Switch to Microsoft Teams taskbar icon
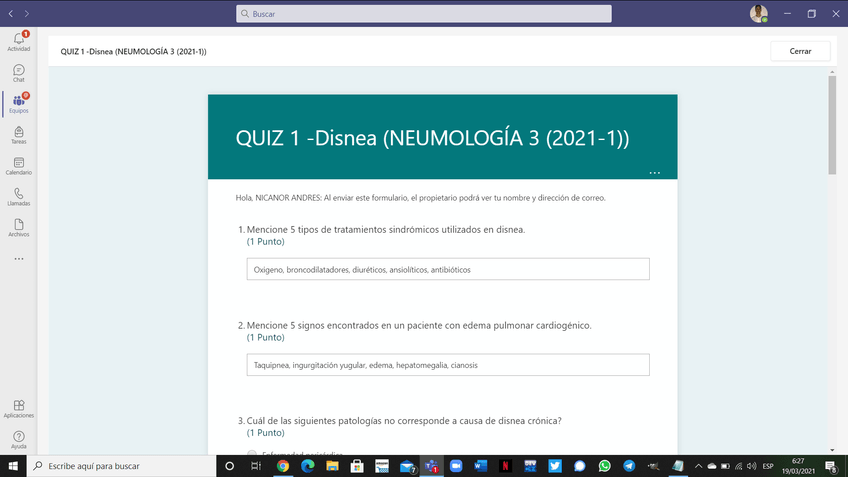The width and height of the screenshot is (848, 477). pyautogui.click(x=432, y=466)
